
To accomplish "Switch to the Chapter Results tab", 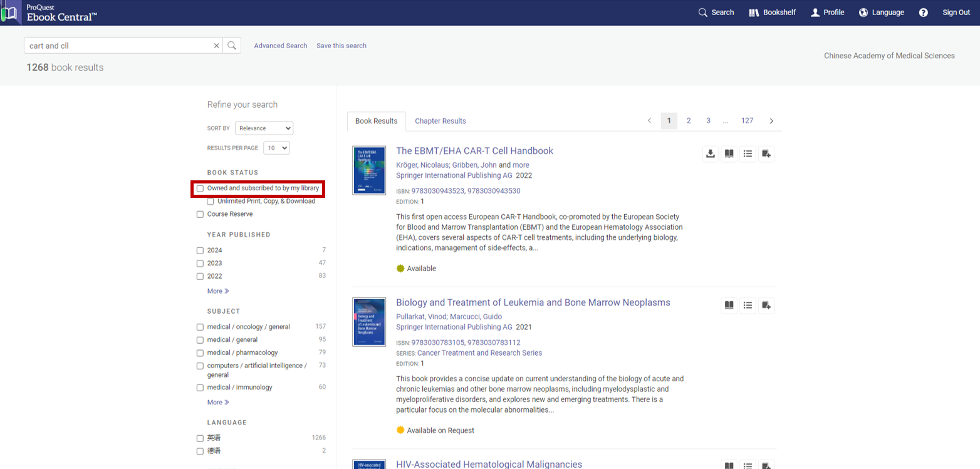I will 440,121.
